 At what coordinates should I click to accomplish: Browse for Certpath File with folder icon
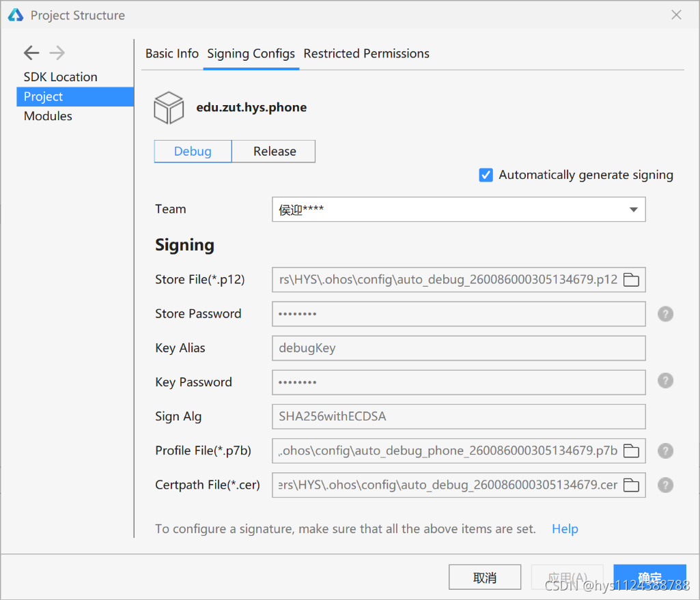[631, 485]
